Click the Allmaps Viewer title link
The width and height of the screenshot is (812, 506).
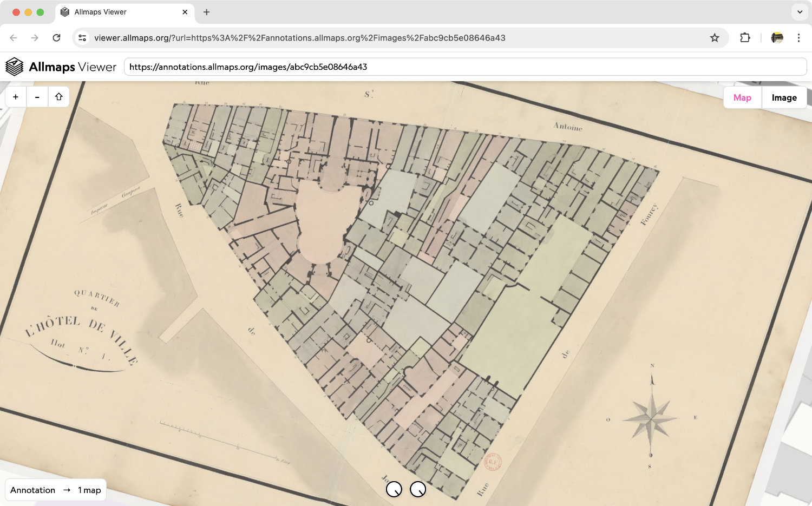click(73, 67)
